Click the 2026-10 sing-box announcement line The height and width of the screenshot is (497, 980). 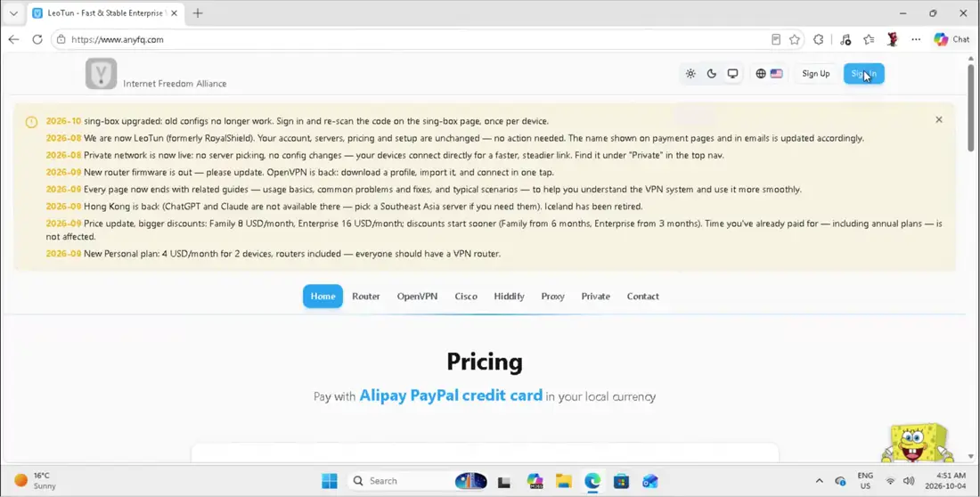click(298, 121)
